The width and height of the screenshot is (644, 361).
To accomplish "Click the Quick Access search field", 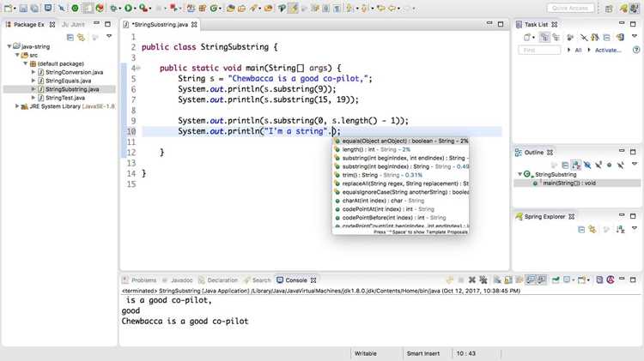I will [570, 9].
